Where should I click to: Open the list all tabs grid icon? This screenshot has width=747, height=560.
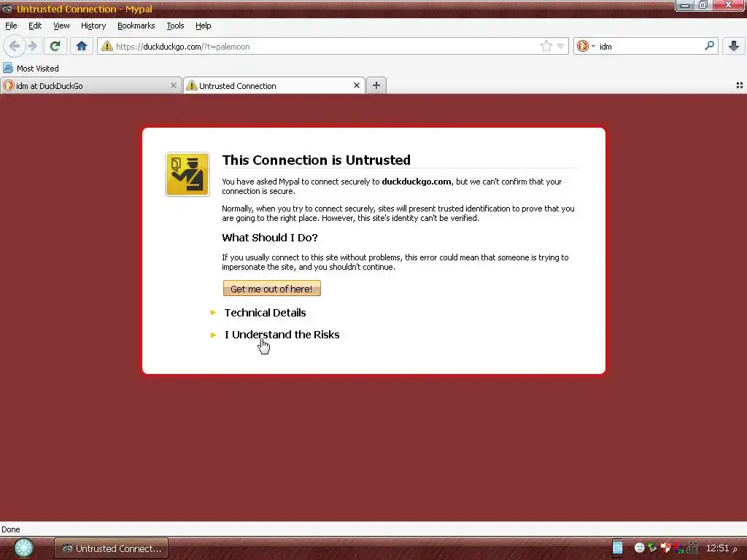coord(740,85)
